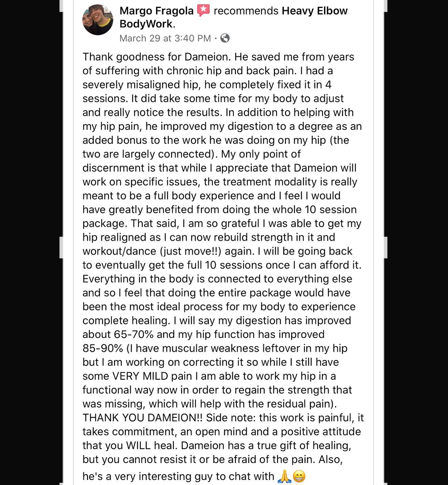Open the Heavy Elbow BodyWork page link
The image size is (448, 485).
[x=233, y=17]
